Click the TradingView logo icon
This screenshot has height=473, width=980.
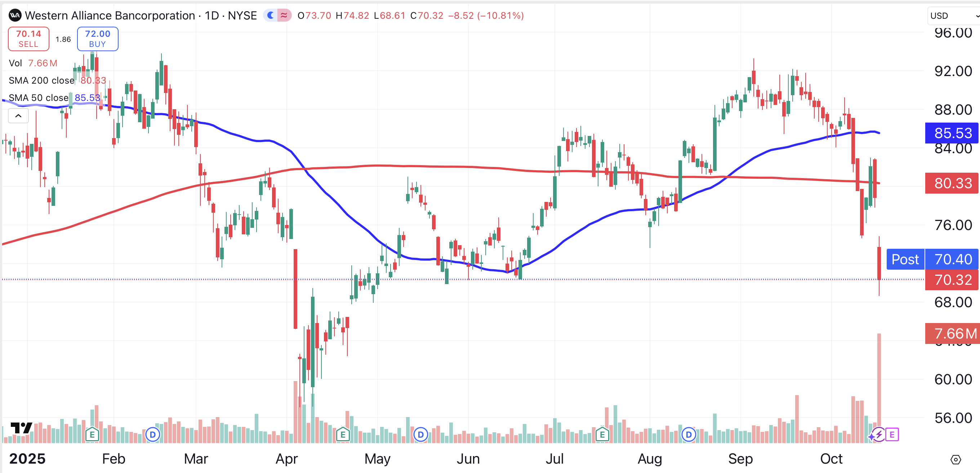coord(21,428)
